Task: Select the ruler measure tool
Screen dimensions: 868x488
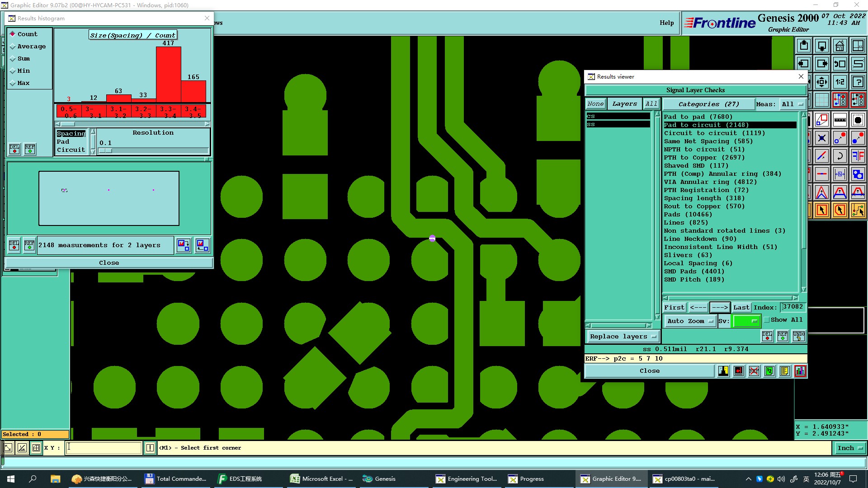Action: 840,120
